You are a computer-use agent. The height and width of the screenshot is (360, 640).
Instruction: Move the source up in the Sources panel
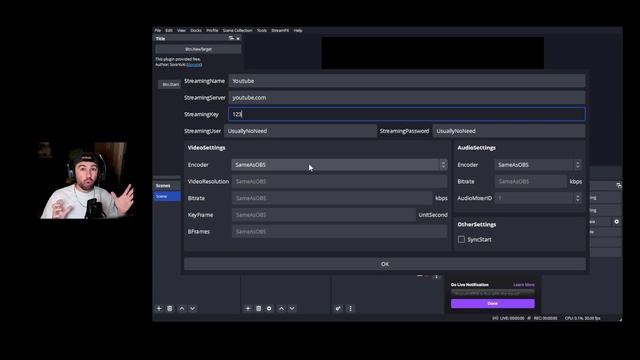coord(281,309)
